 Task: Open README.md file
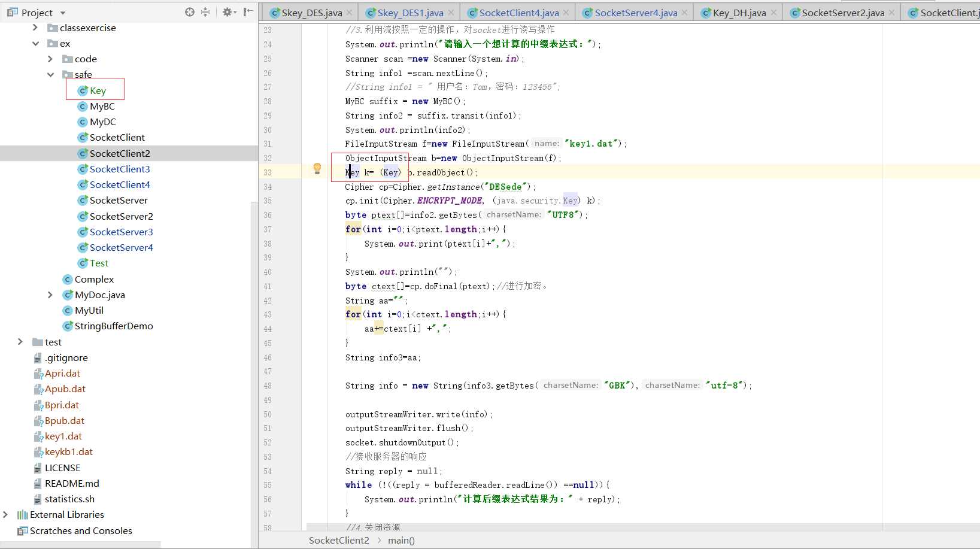click(x=72, y=483)
